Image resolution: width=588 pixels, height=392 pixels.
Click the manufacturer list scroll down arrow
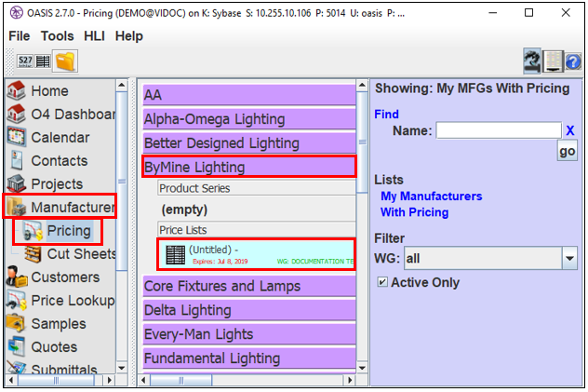click(x=362, y=368)
